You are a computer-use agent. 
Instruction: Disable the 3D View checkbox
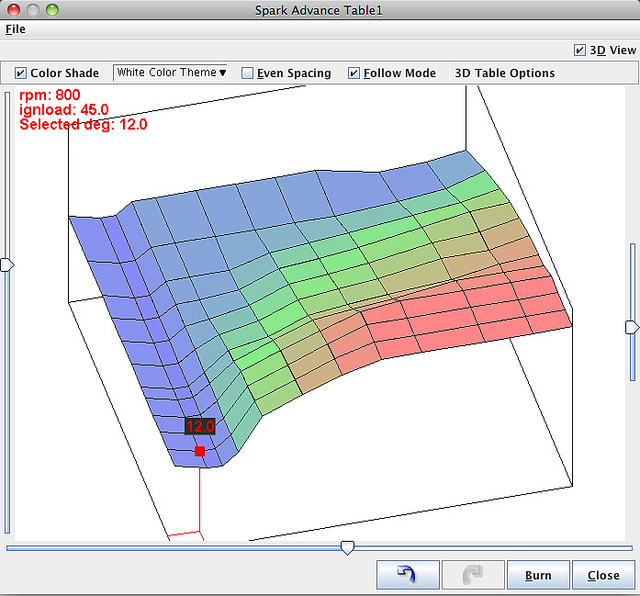click(x=580, y=50)
